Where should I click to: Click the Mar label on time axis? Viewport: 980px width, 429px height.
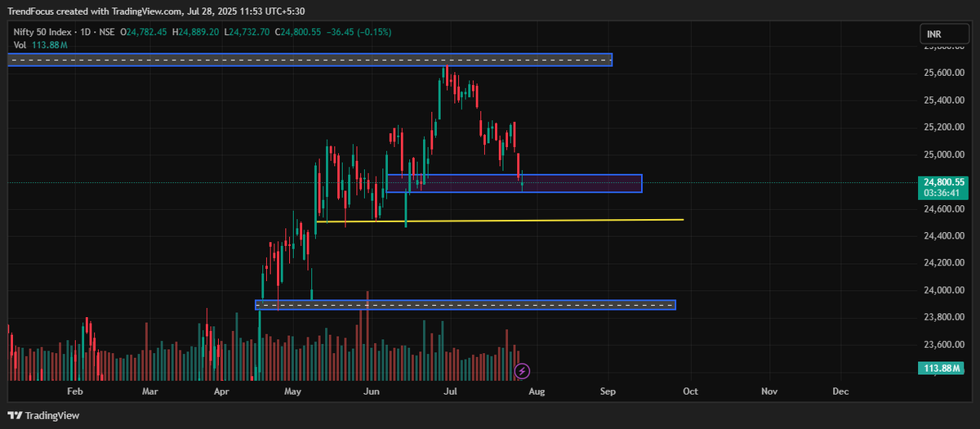(149, 391)
